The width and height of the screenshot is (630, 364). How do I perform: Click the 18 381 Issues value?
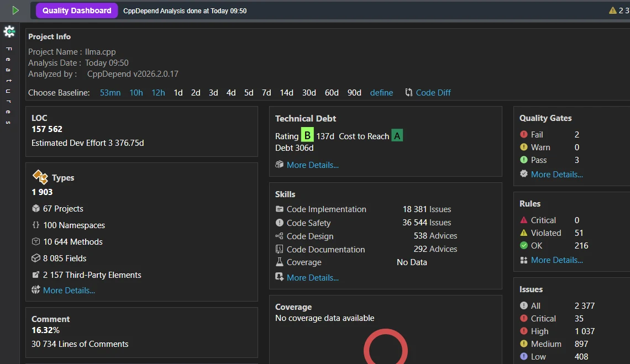(x=427, y=209)
